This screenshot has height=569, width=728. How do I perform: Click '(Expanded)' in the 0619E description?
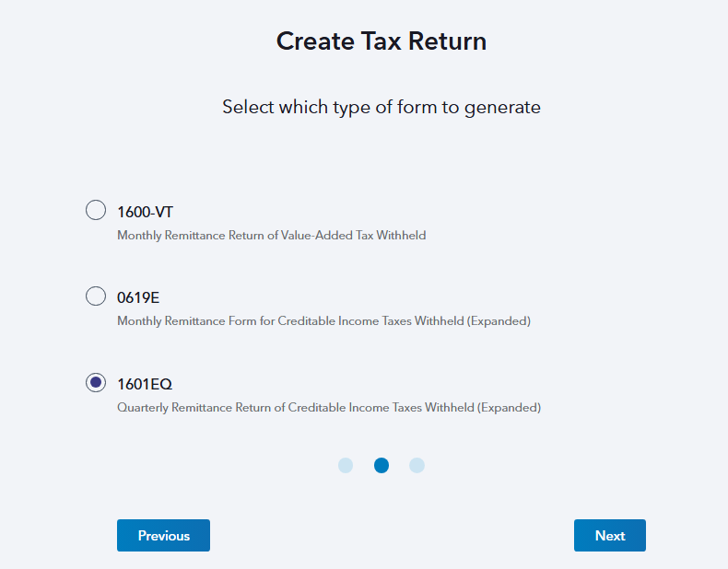point(501,321)
